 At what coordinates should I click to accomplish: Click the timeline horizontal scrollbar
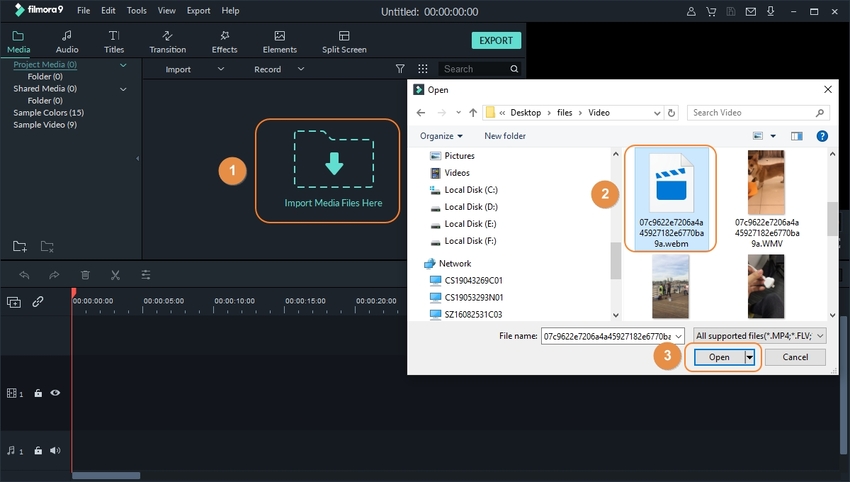pyautogui.click(x=106, y=475)
